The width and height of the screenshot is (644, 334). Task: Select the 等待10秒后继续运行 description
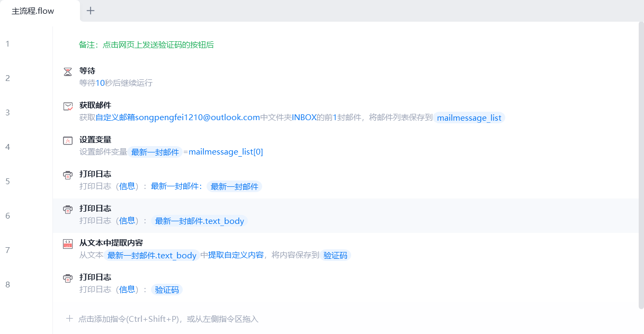pyautogui.click(x=115, y=83)
